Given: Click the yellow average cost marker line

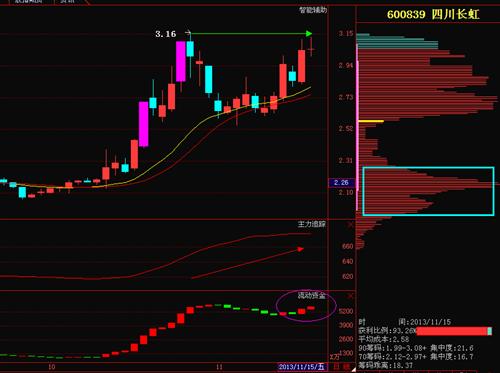Looking at the screenshot, I should point(371,121).
